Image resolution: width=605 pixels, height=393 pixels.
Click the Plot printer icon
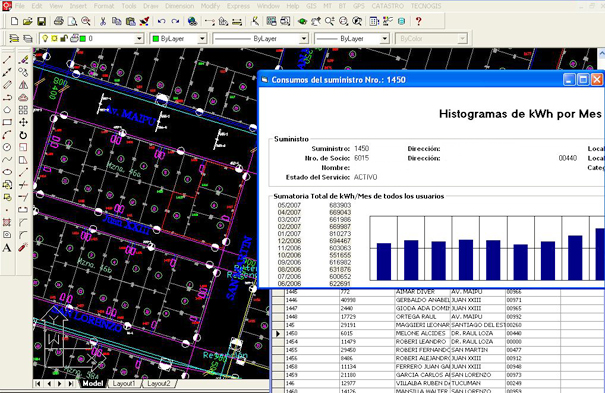tap(59, 21)
